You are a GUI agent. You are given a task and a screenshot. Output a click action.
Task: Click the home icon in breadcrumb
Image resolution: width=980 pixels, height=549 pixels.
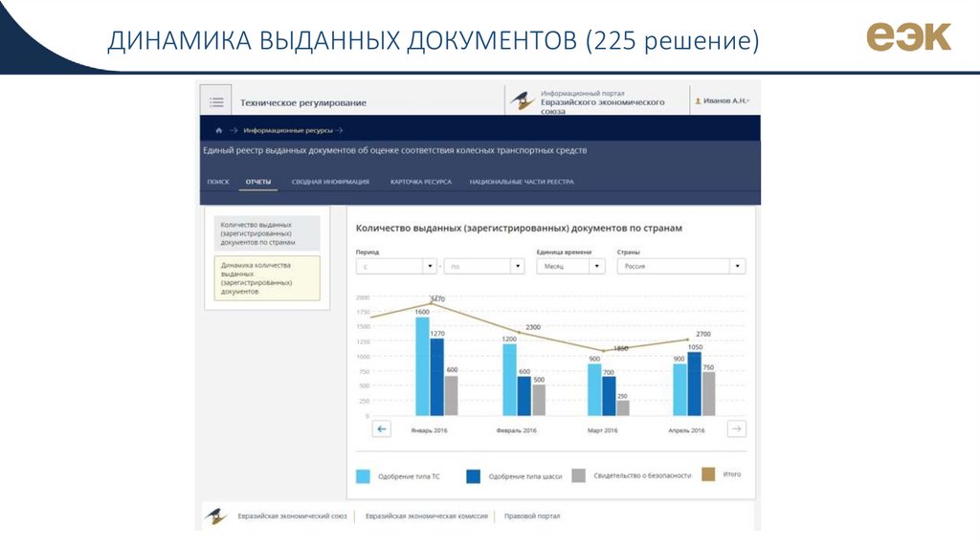click(x=219, y=130)
